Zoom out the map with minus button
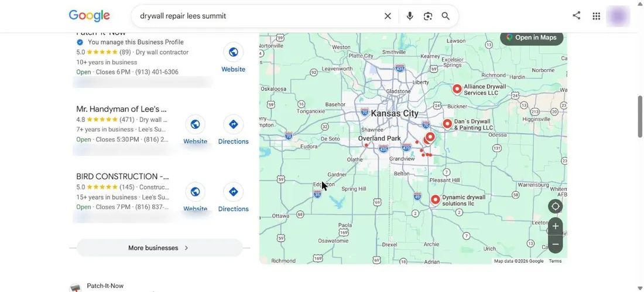 tap(555, 245)
